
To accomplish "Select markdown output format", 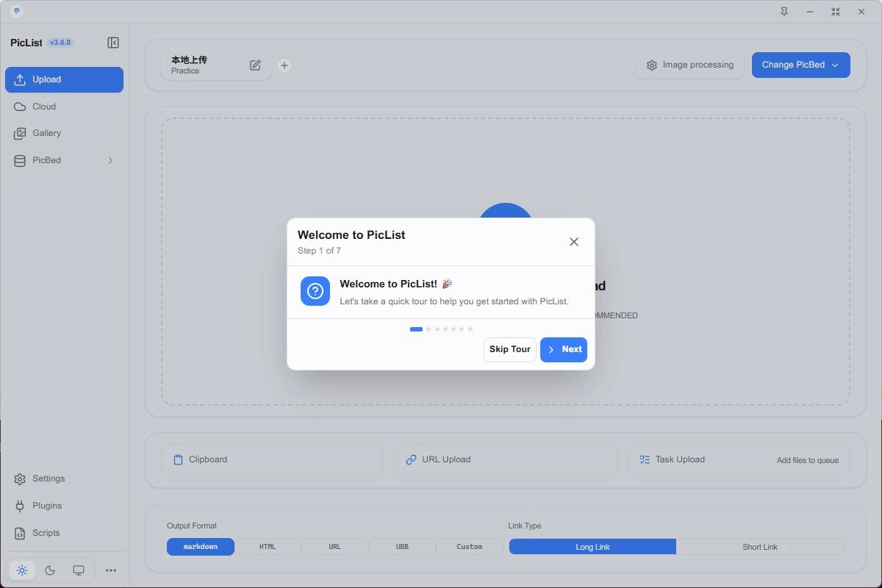I will tap(201, 547).
